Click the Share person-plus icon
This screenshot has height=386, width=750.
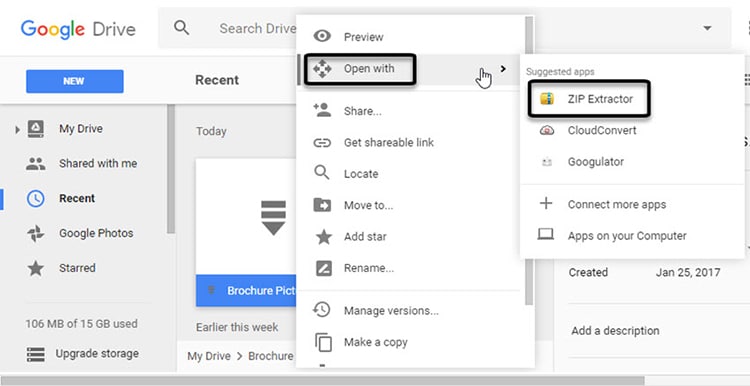click(322, 110)
